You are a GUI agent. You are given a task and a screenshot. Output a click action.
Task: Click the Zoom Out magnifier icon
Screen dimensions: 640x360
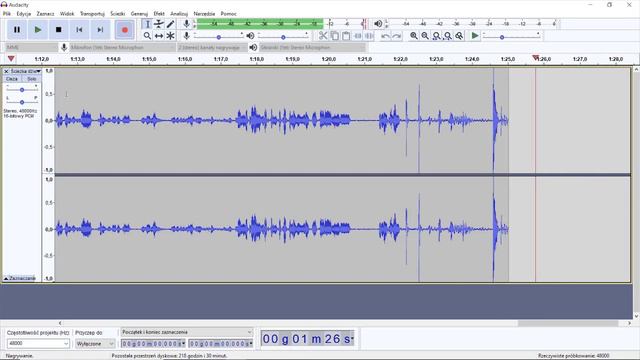pyautogui.click(x=425, y=36)
